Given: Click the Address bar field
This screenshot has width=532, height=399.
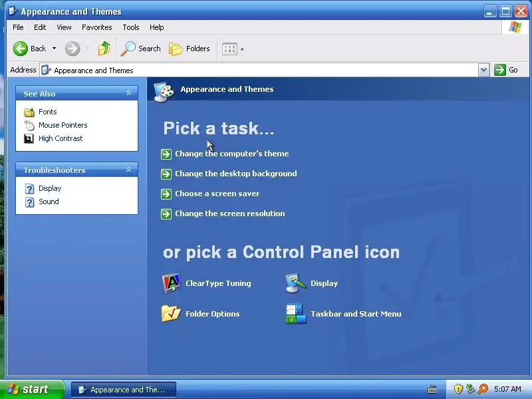Looking at the screenshot, I should [259, 70].
